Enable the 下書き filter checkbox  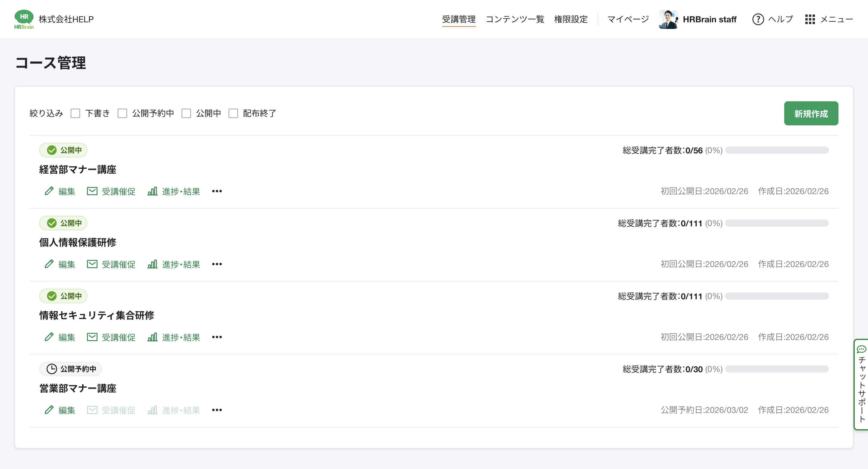[x=75, y=113]
